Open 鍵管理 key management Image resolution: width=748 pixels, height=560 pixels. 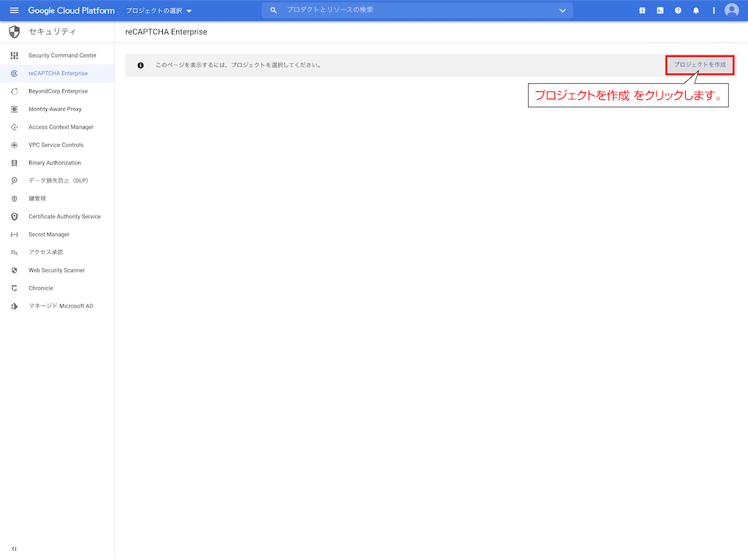pos(37,199)
